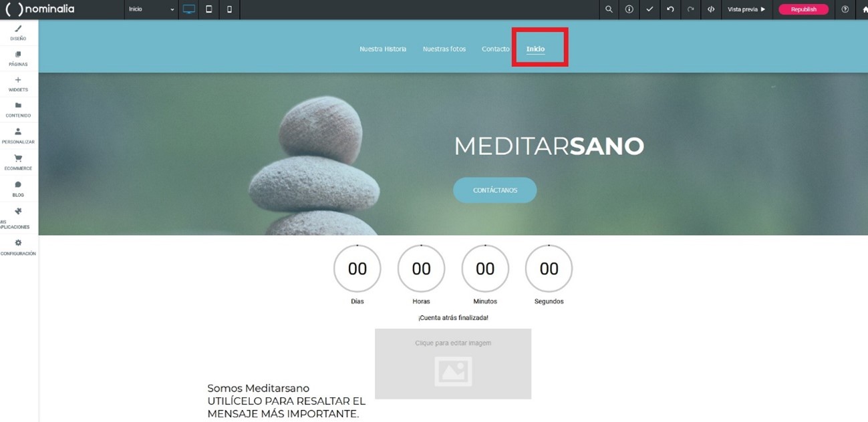This screenshot has height=422, width=868.
Task: Open the Diseño panel in sidebar
Action: click(x=18, y=33)
